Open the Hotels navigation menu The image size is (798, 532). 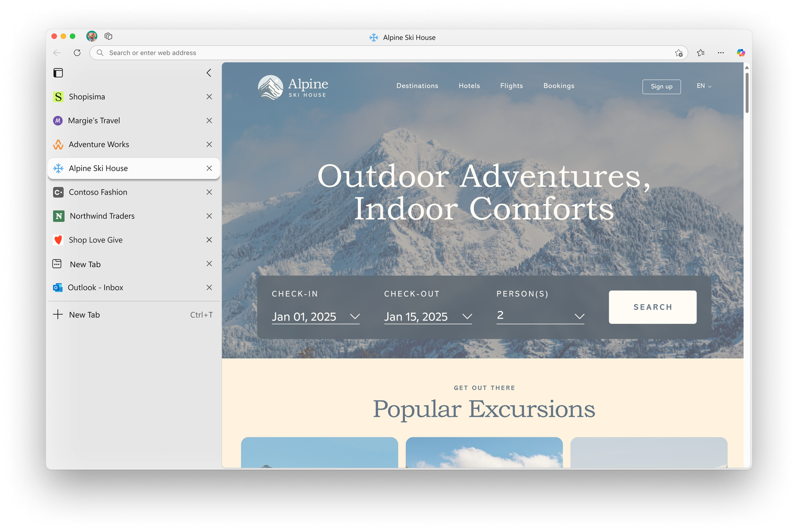coord(469,86)
